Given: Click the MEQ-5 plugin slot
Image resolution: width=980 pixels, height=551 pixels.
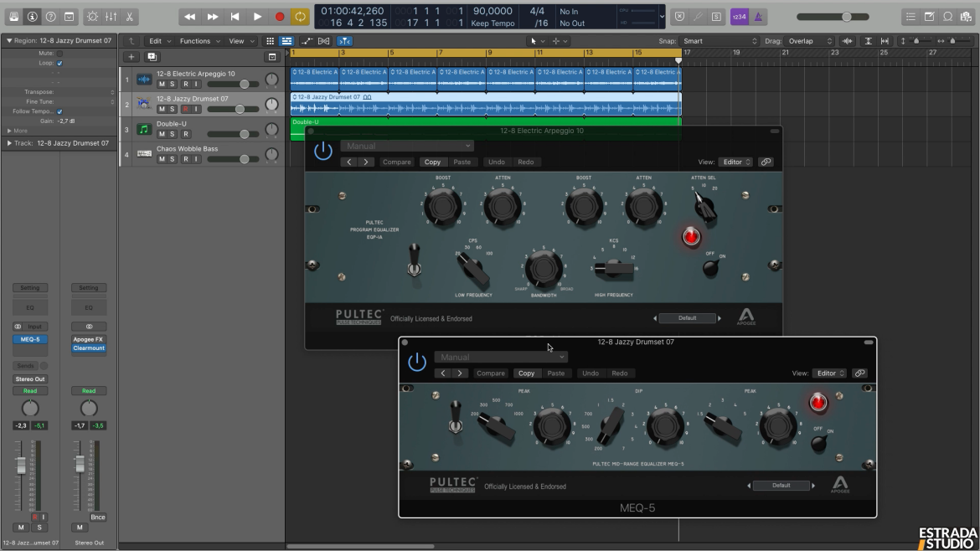Looking at the screenshot, I should [30, 339].
